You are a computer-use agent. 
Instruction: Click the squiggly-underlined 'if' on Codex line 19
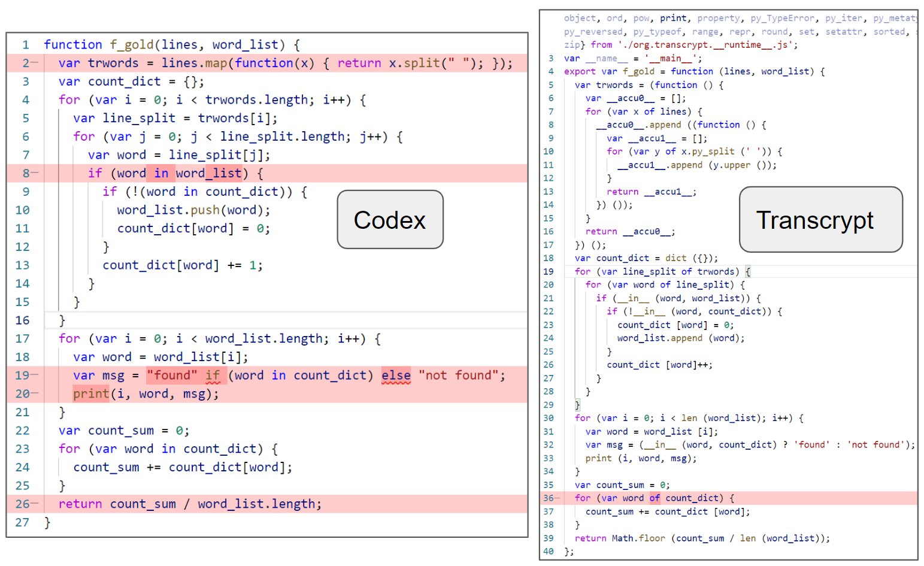[x=213, y=376]
